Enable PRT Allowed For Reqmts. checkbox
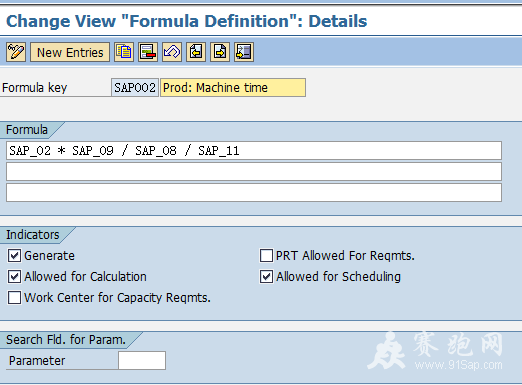Viewport: 522px width, 385px height. point(266,256)
